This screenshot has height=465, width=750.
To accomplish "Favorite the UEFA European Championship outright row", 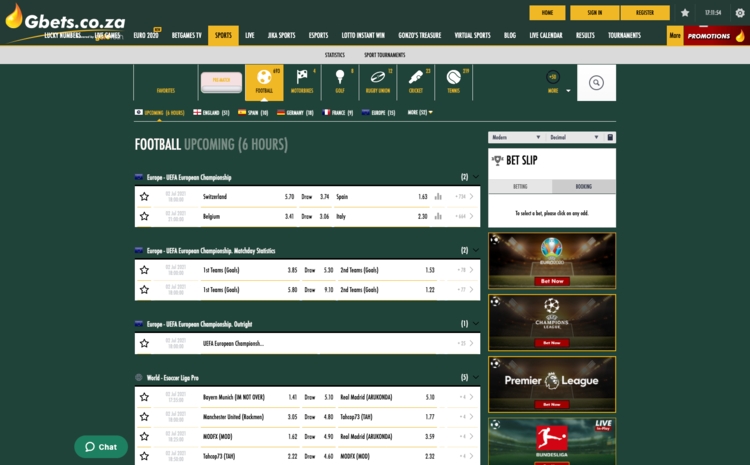I will pos(144,343).
